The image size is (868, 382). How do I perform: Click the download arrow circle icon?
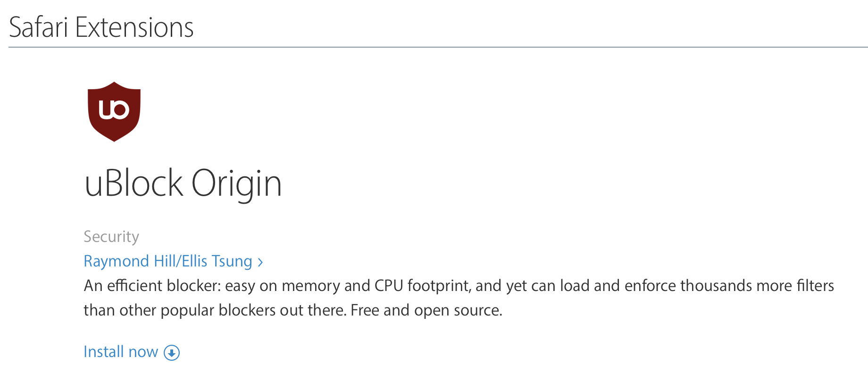coord(172,353)
